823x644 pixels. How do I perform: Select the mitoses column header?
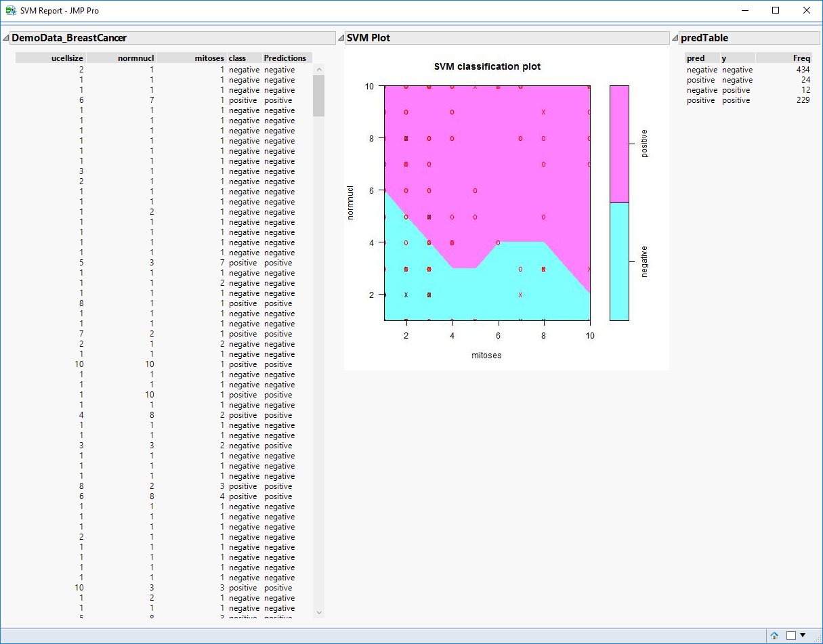(x=209, y=58)
